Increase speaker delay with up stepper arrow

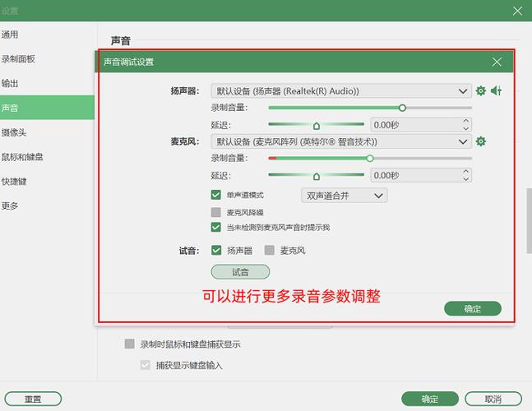466,121
